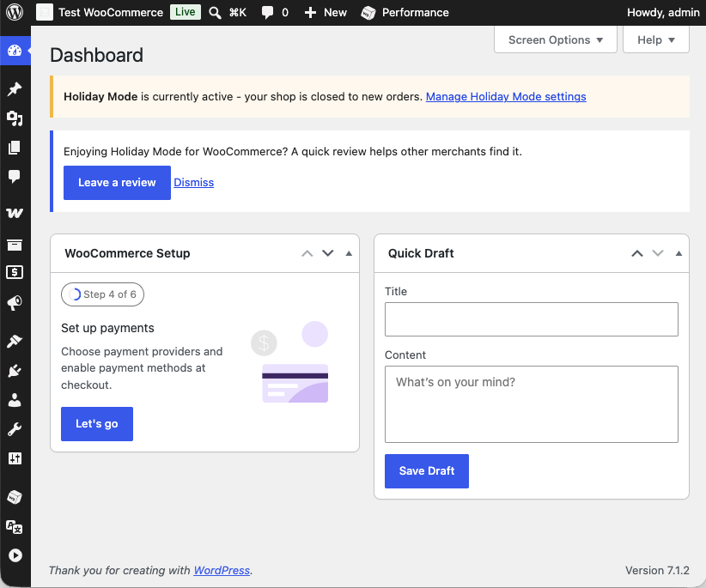
Task: Collapse the WooCommerce Setup panel
Action: tap(349, 253)
